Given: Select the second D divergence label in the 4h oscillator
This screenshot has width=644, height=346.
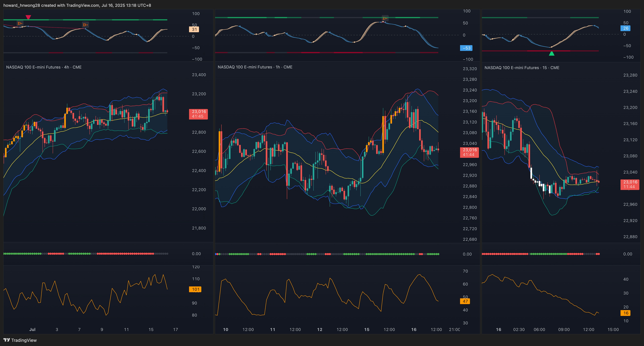Looking at the screenshot, I should pos(85,25).
